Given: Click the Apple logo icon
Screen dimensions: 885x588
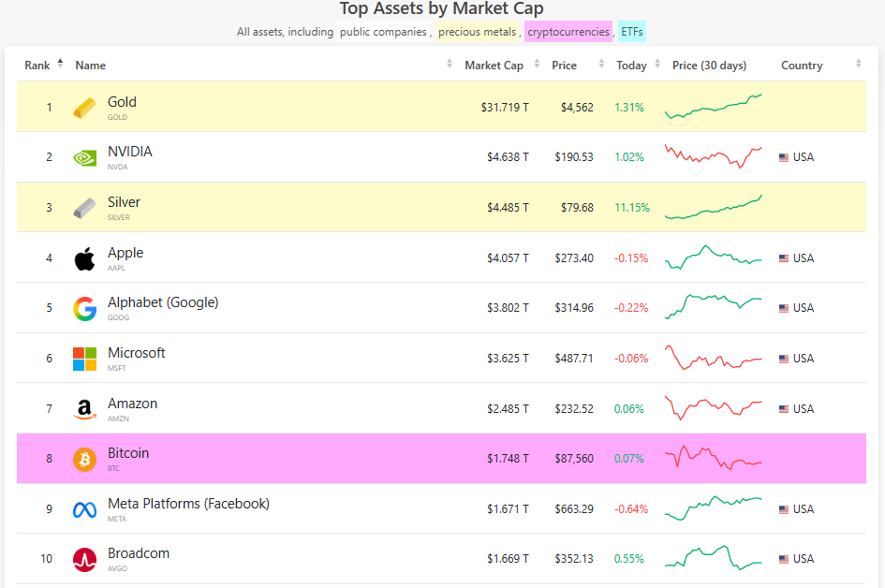Looking at the screenshot, I should pyautogui.click(x=84, y=258).
